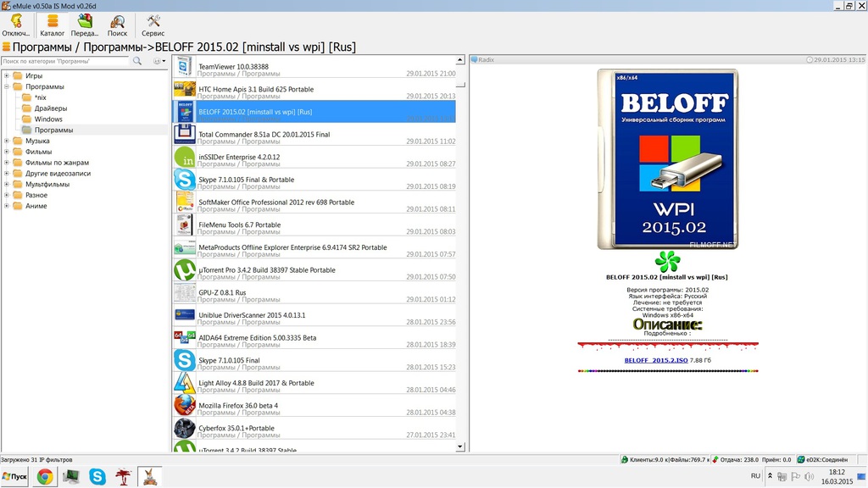Viewport: 868px width, 488px height.
Task: Click the Mozilla Firefox 36.0 beta icon
Action: [184, 406]
